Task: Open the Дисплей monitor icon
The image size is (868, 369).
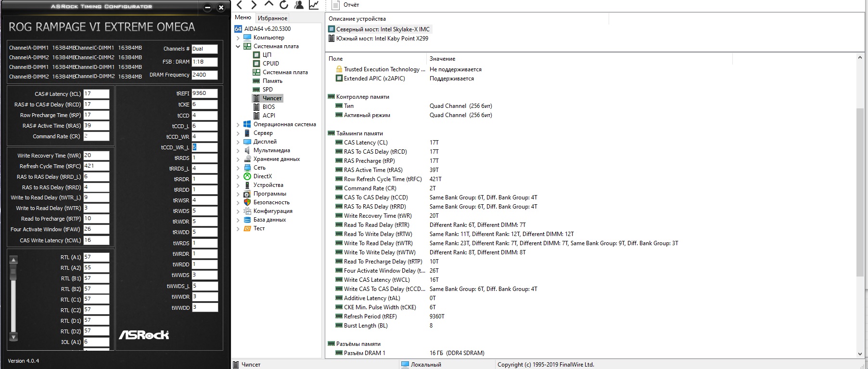Action: 247,142
